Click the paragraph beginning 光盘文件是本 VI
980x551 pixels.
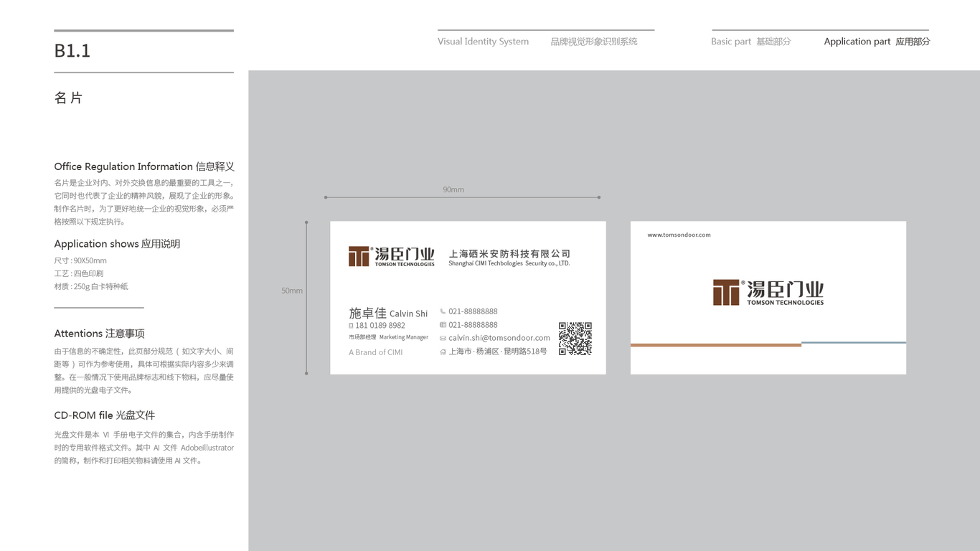(x=144, y=448)
